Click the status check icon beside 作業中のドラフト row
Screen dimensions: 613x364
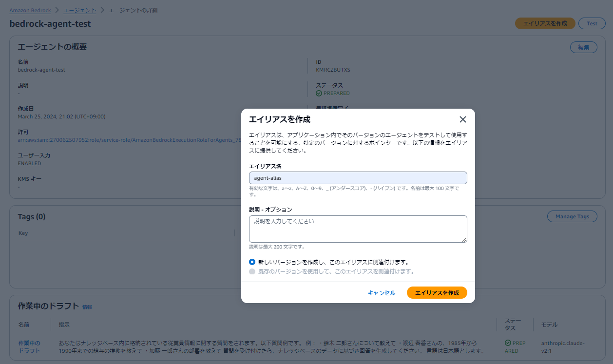[x=508, y=343]
